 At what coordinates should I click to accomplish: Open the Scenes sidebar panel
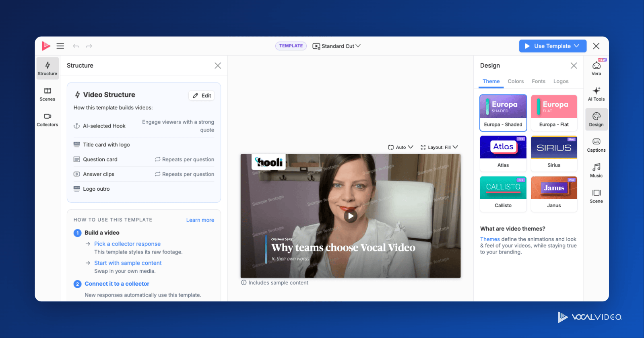[47, 94]
